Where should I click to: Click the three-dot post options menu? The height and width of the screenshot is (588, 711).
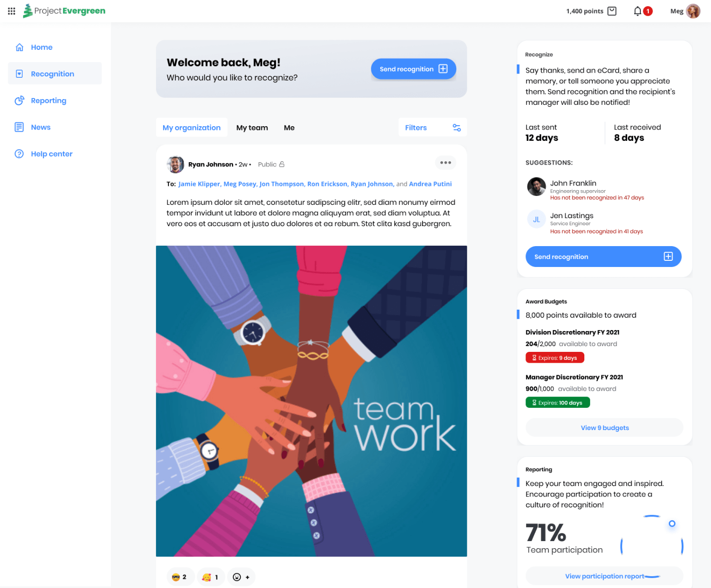[445, 163]
